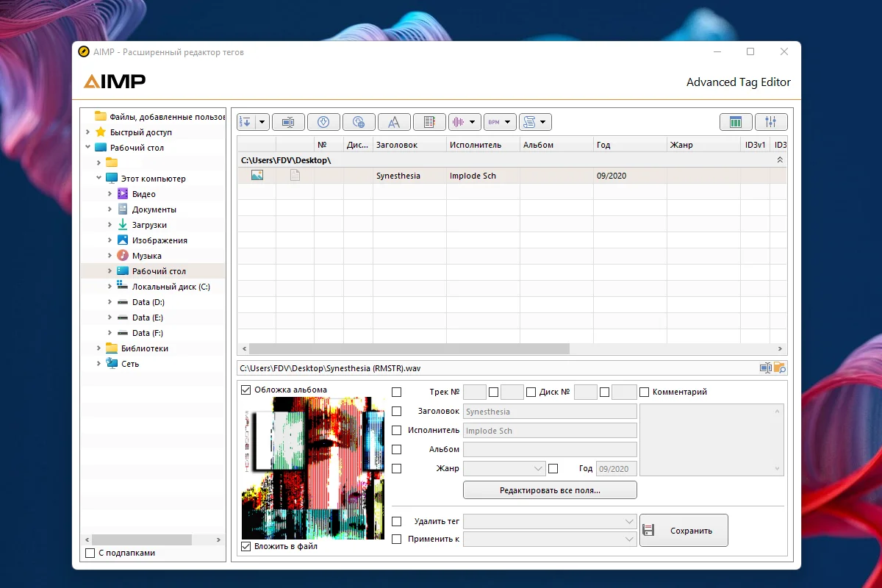Image resolution: width=882 pixels, height=588 pixels.
Task: Click the auto-numbering sort icon in toolbar
Action: coord(245,122)
